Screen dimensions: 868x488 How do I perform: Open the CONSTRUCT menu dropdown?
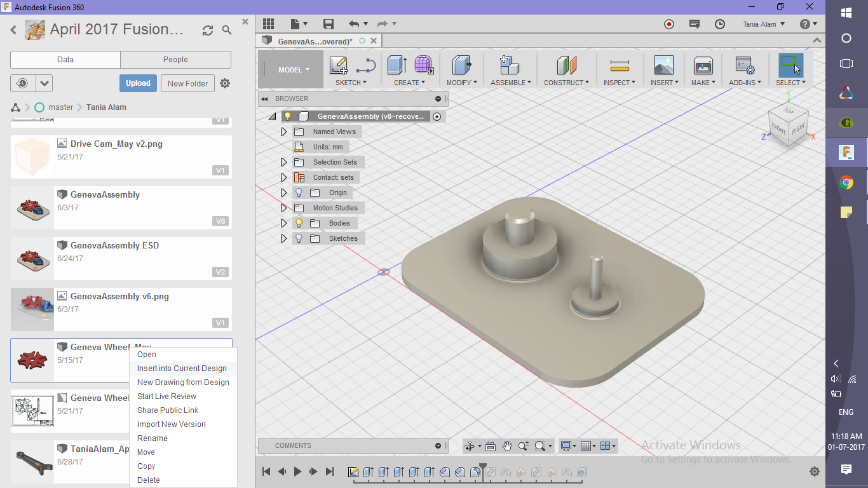pos(566,83)
